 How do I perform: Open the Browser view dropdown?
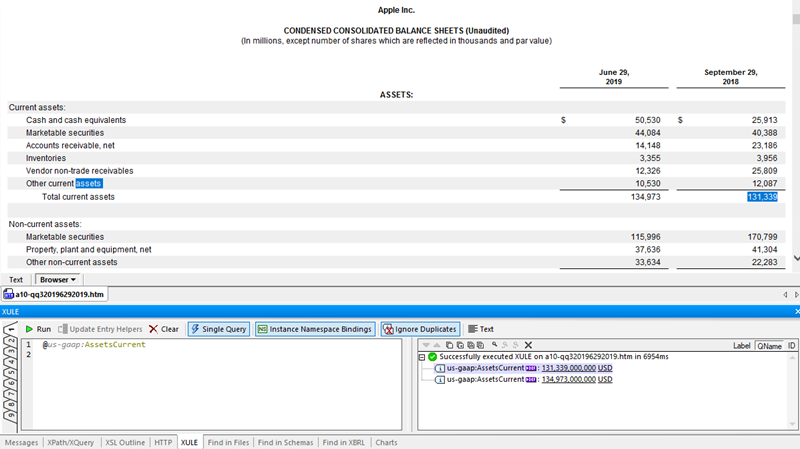point(58,280)
